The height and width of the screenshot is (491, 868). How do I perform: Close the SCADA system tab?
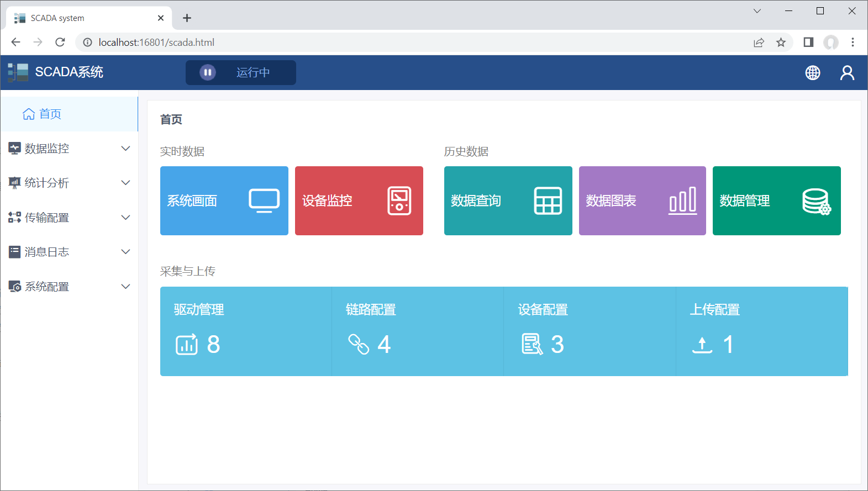coord(161,18)
